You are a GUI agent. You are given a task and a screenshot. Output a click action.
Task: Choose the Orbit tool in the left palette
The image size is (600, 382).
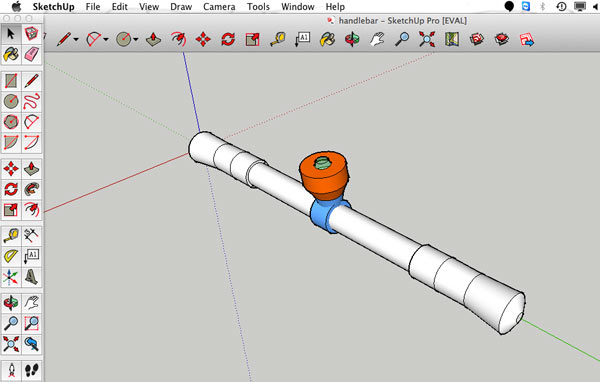(11, 303)
